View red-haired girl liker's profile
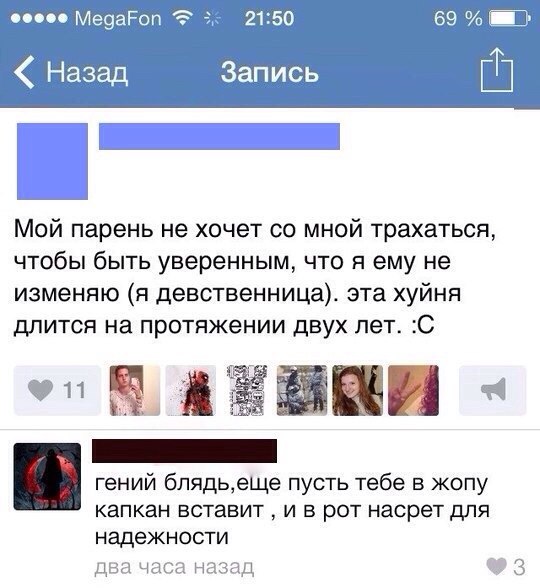 tap(358, 390)
